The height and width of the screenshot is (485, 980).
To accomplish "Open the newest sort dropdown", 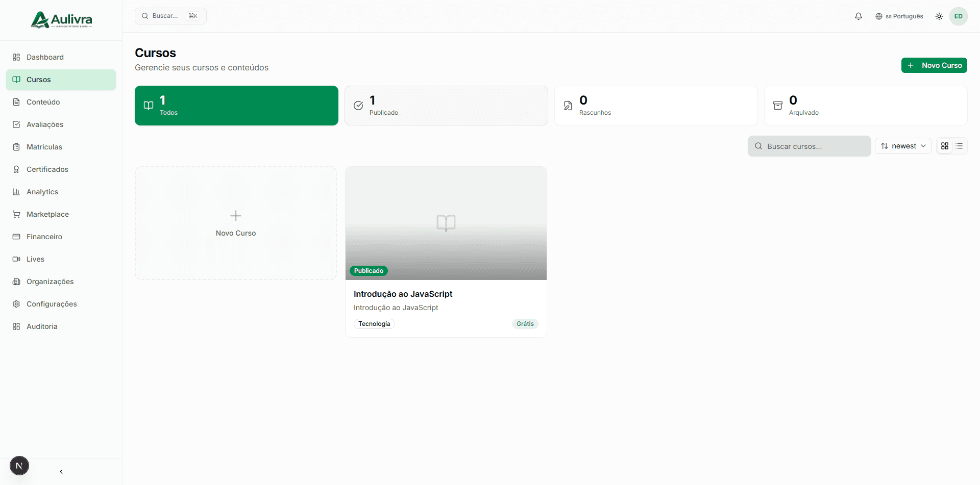I will tap(903, 146).
